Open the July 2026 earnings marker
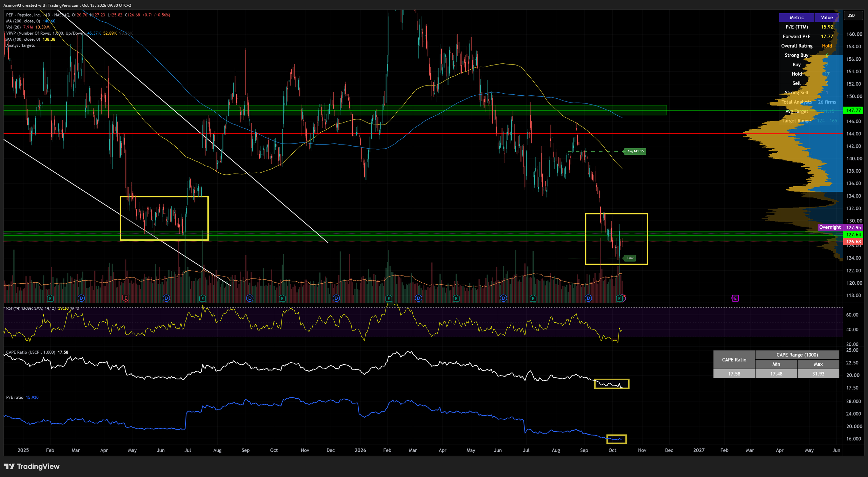Viewport: 868px width, 477px height. tap(533, 298)
